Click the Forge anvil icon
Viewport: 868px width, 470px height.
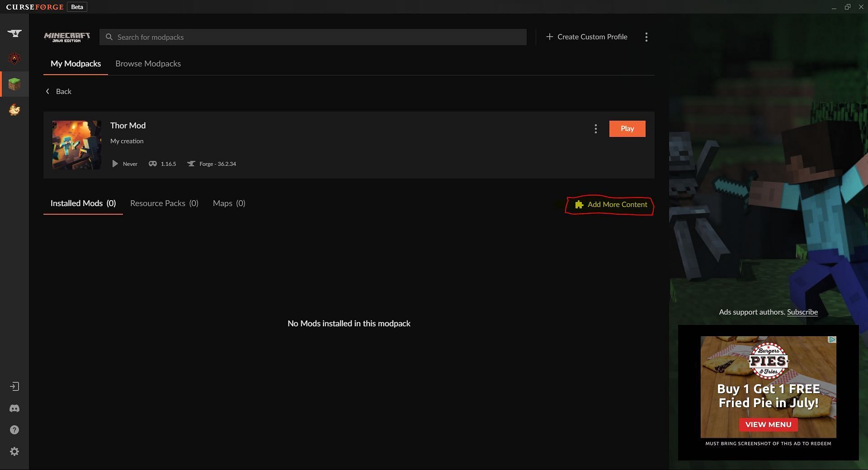pos(191,164)
